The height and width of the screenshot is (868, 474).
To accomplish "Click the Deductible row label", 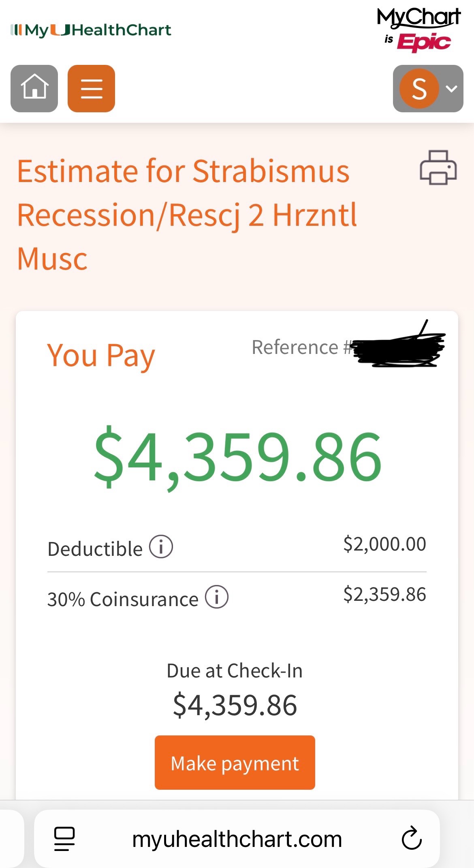I will [95, 549].
